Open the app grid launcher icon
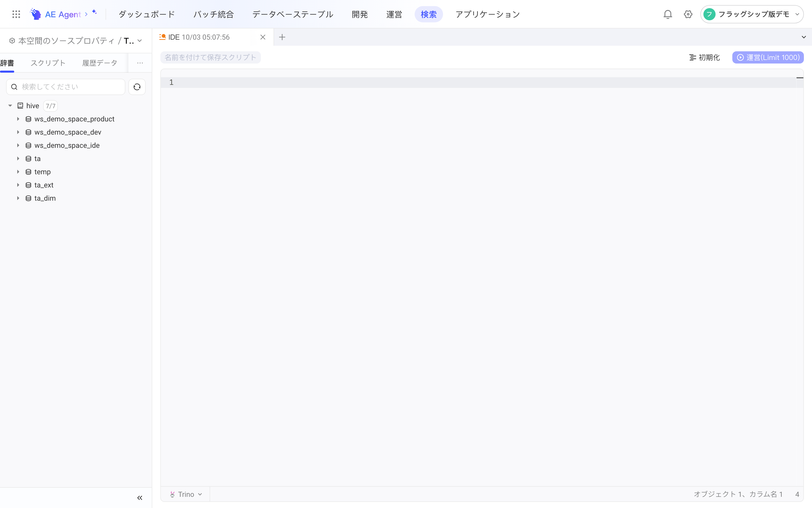This screenshot has height=508, width=812. (x=16, y=14)
